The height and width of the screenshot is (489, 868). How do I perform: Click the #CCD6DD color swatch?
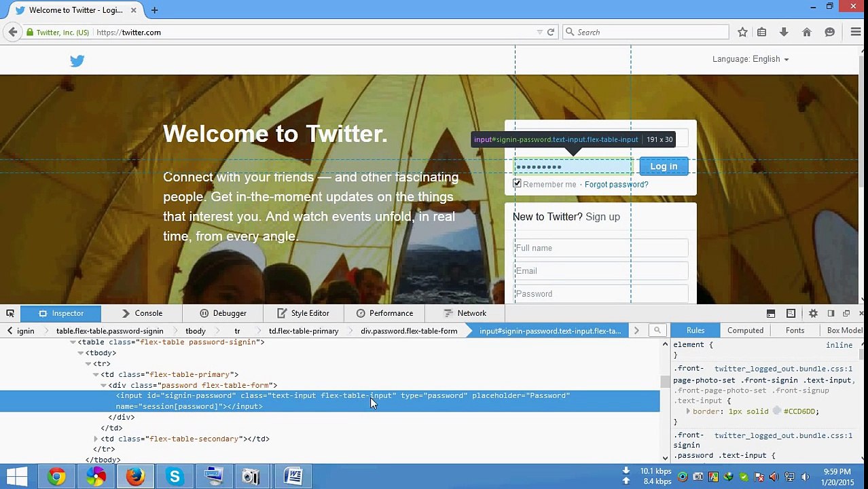pos(777,412)
